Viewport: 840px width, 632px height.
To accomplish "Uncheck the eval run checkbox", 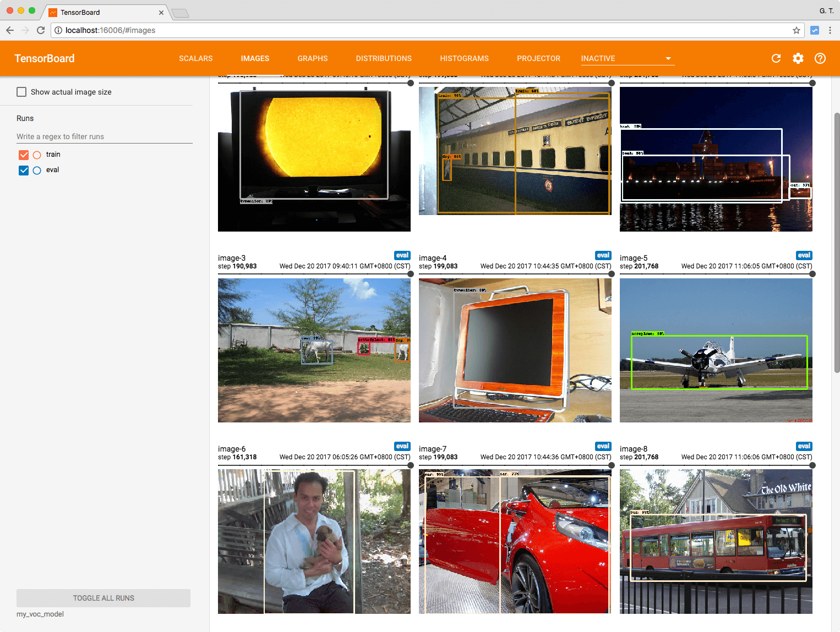I will [x=24, y=171].
